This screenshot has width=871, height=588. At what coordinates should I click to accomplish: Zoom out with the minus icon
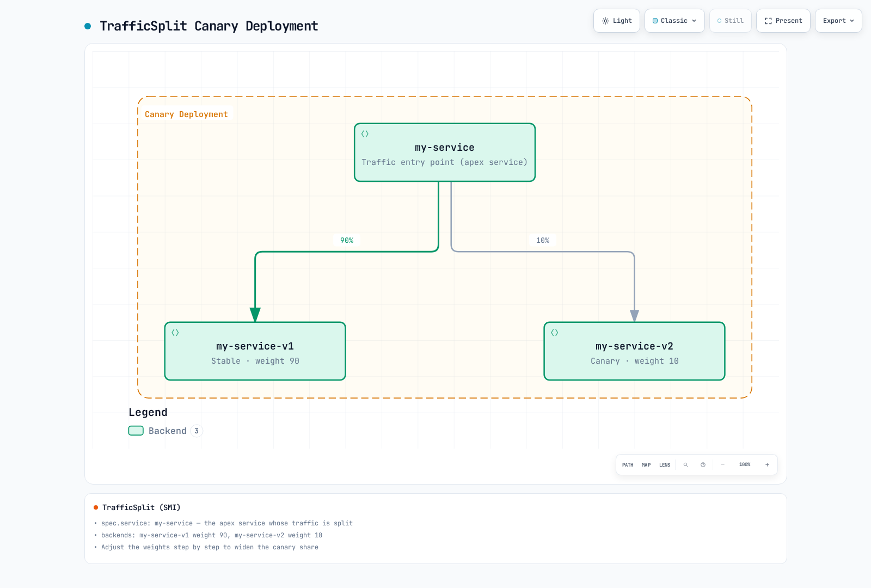coord(722,465)
